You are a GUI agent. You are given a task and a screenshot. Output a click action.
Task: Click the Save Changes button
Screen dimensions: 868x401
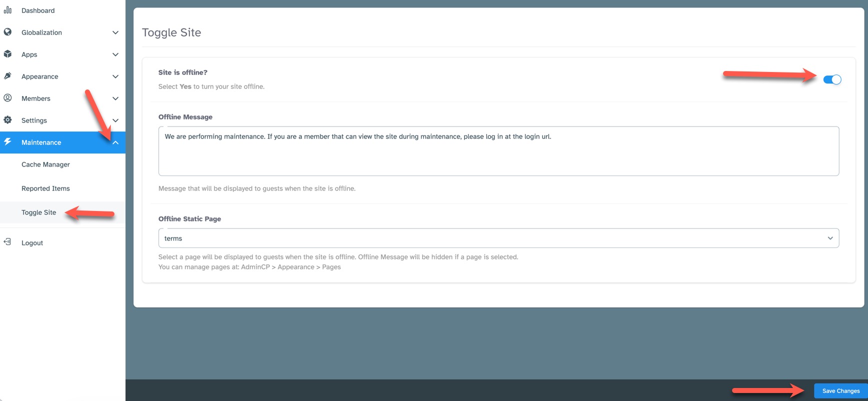click(841, 390)
